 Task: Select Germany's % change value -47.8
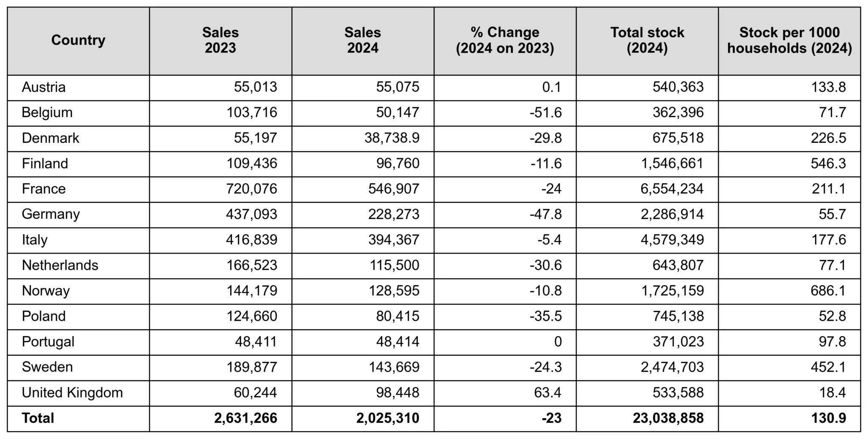coord(545,215)
